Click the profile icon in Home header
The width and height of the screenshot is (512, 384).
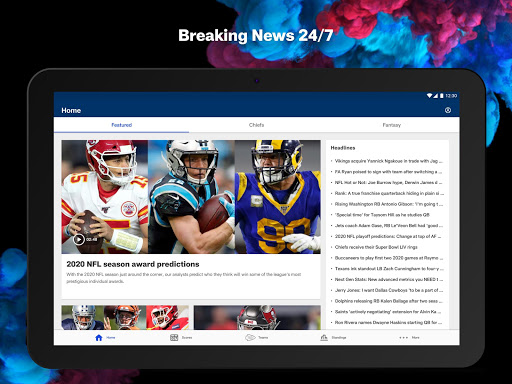[x=448, y=110]
